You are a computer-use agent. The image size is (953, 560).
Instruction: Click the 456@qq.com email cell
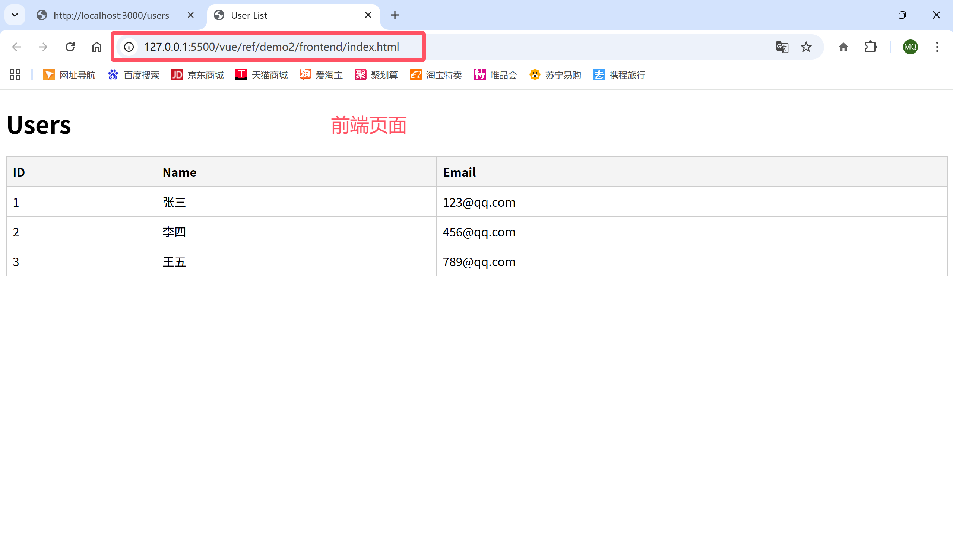479,232
